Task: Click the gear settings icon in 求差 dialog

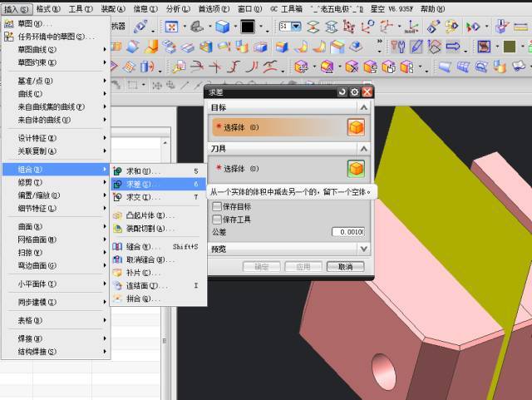Action: tap(354, 92)
